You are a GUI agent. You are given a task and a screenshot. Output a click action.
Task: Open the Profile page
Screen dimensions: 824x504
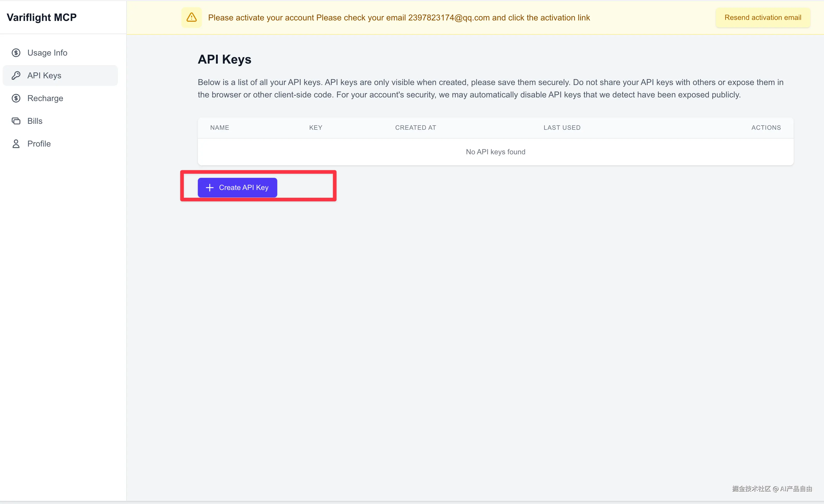pos(39,144)
